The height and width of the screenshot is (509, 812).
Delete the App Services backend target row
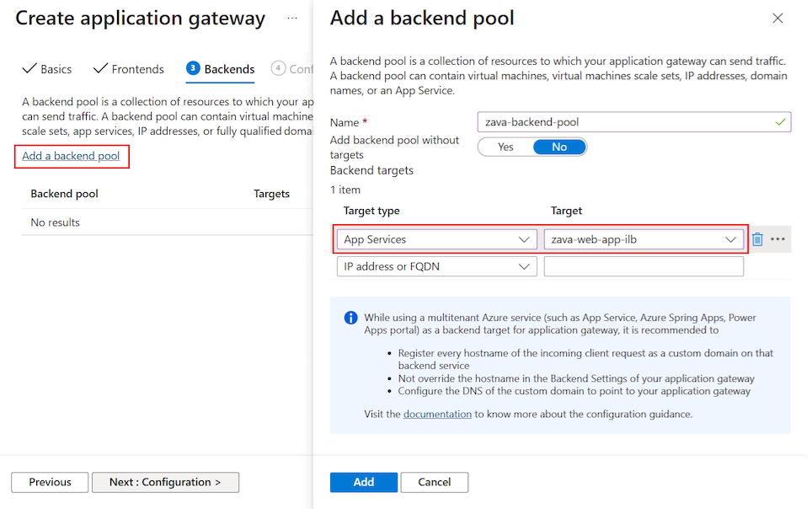pyautogui.click(x=756, y=239)
